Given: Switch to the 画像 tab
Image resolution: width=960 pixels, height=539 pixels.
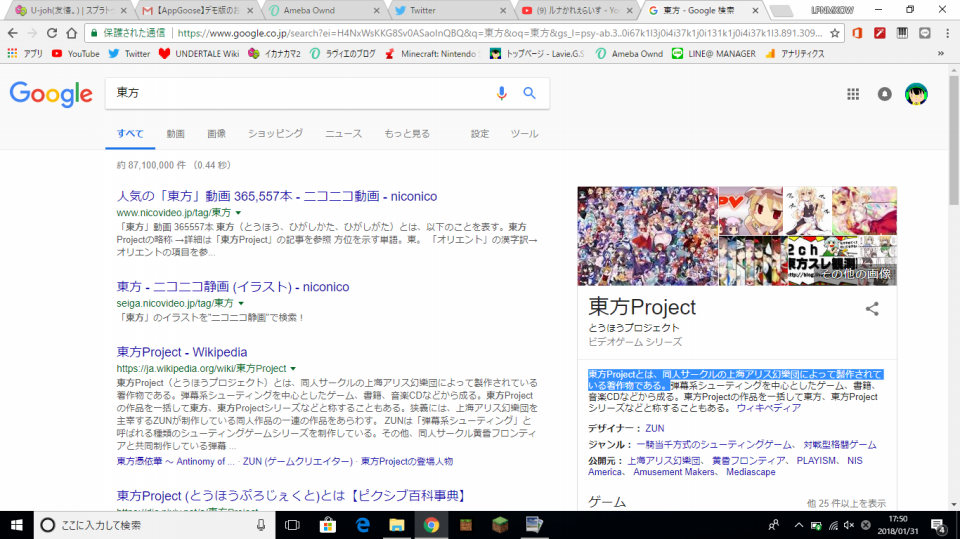Looking at the screenshot, I should coord(216,134).
